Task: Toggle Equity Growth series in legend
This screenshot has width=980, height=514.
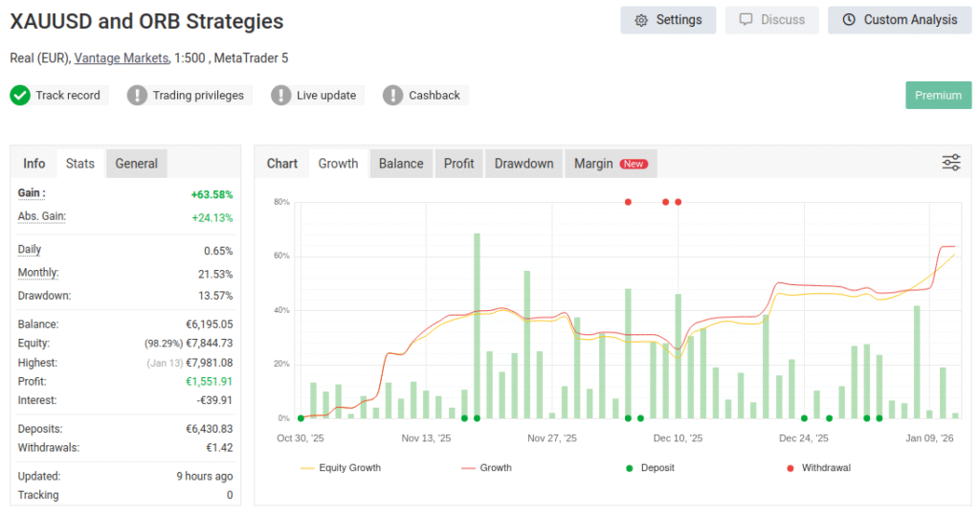Action: point(341,468)
